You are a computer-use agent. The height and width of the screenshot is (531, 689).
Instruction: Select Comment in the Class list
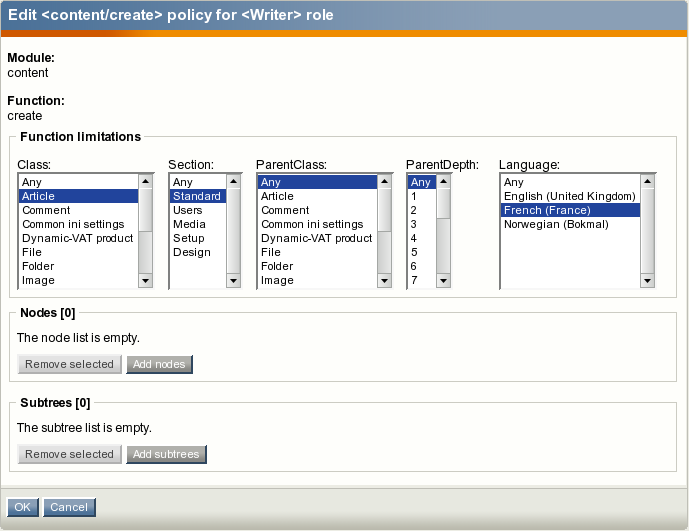79,210
